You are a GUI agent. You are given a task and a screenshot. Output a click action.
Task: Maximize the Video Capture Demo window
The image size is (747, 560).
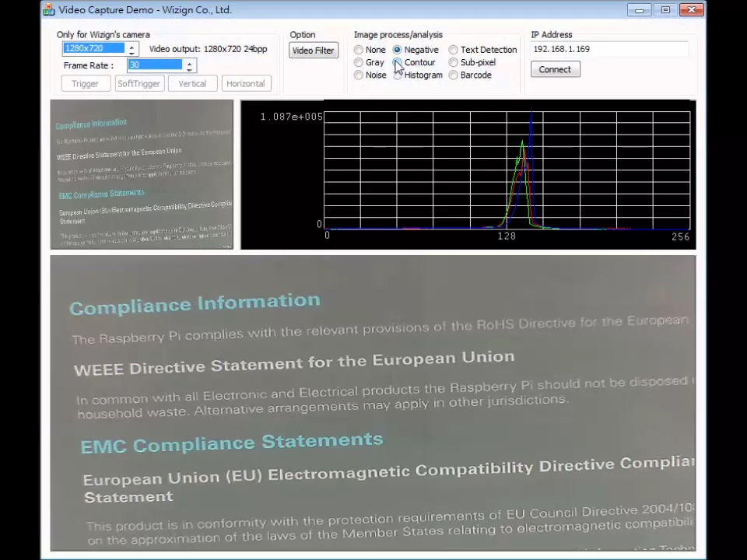(x=665, y=9)
